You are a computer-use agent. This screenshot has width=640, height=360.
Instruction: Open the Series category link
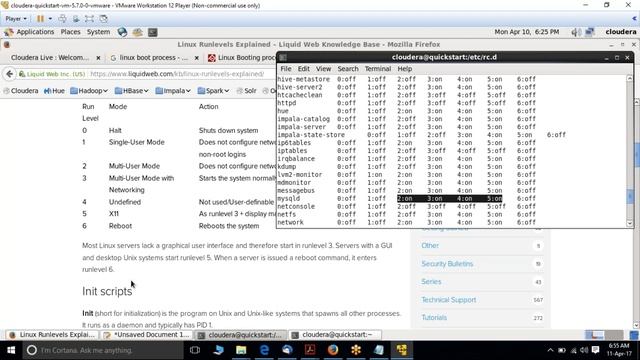[431, 282]
